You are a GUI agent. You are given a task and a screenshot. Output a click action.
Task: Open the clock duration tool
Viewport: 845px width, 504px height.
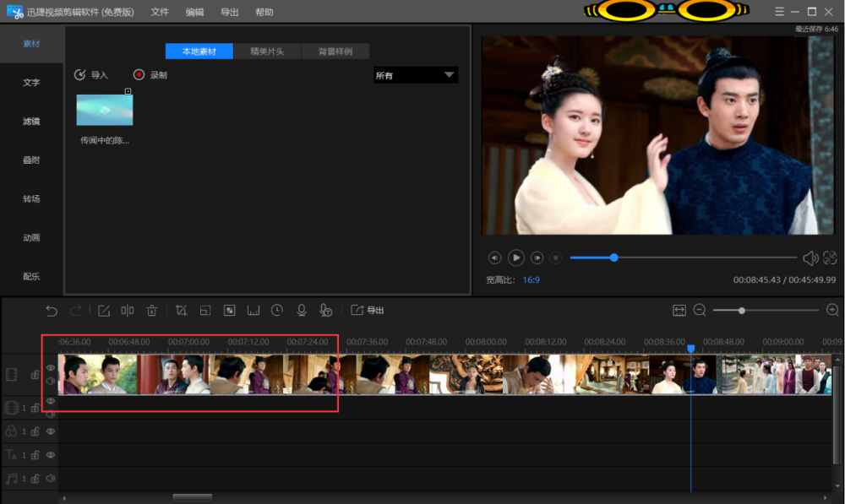[277, 311]
